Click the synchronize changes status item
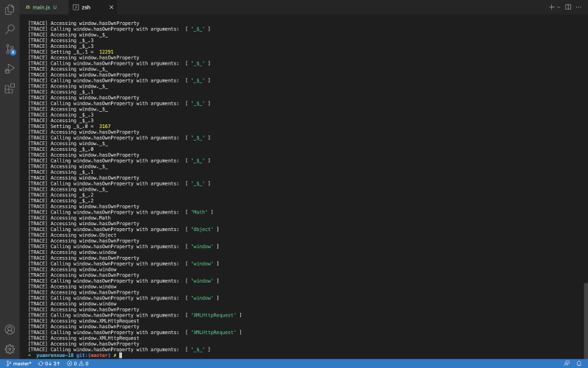Viewport: 588px width, 368px height. coord(49,364)
